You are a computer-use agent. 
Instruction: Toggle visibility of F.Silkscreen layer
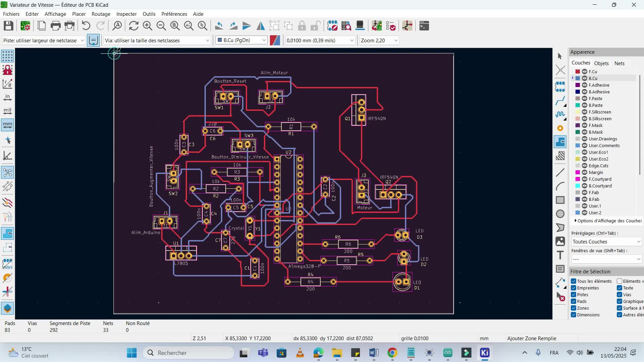click(x=585, y=112)
